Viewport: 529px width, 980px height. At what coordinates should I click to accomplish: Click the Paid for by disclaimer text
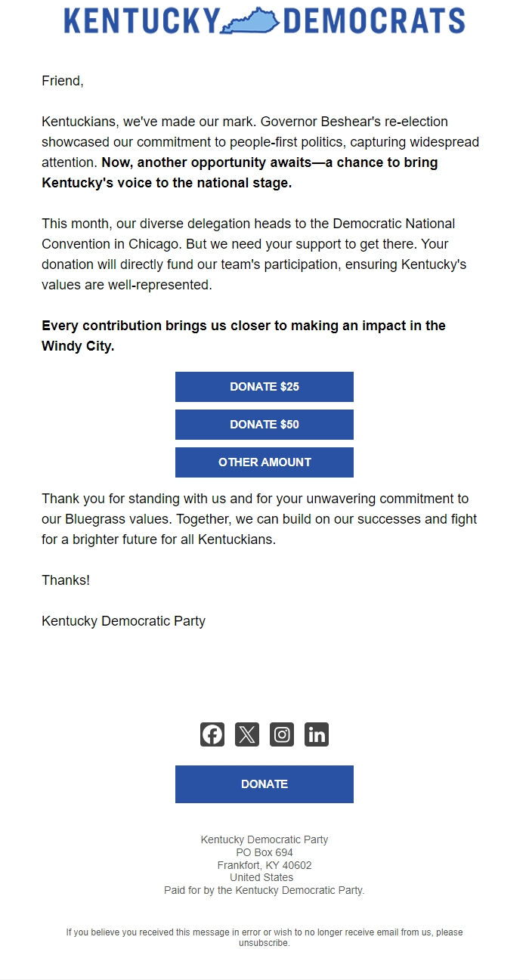(x=264, y=890)
